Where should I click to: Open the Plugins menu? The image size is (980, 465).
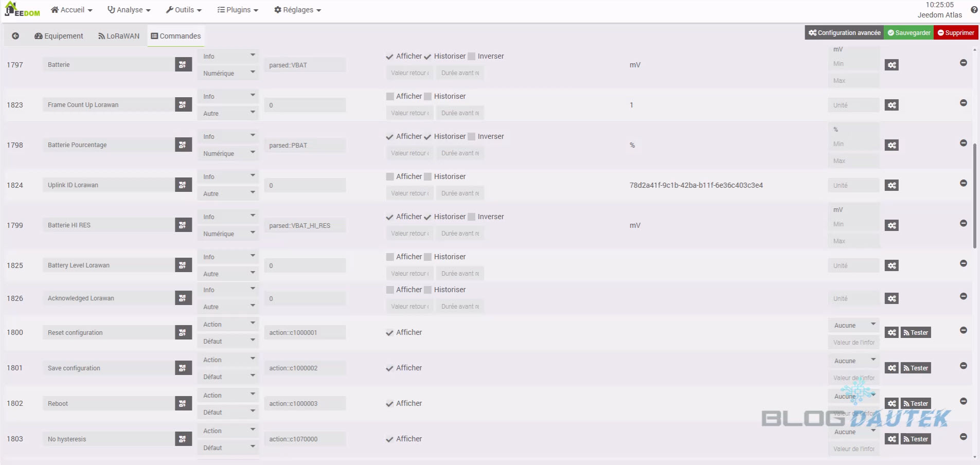point(238,10)
